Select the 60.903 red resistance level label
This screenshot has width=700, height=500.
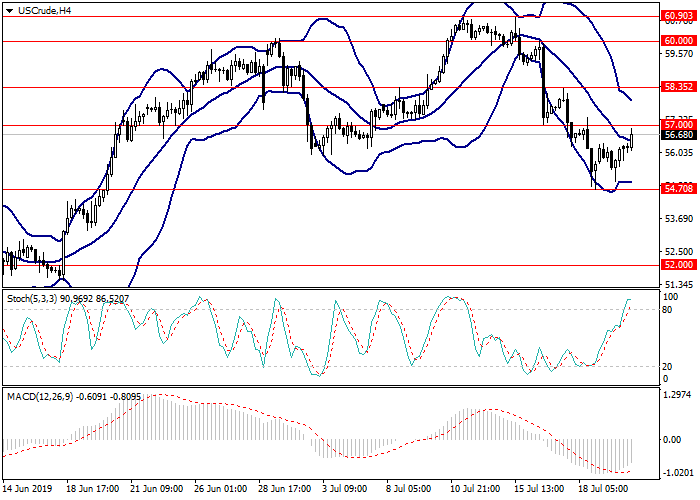(678, 16)
